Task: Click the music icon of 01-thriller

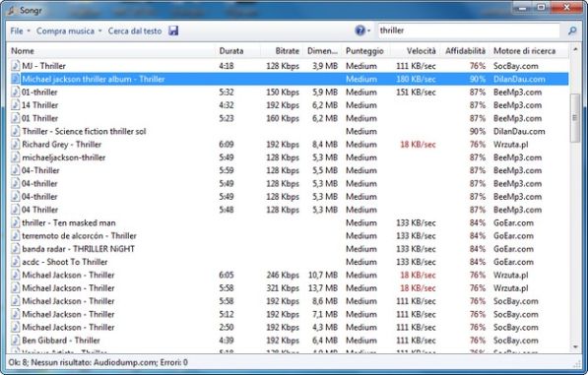Action: tap(15, 93)
